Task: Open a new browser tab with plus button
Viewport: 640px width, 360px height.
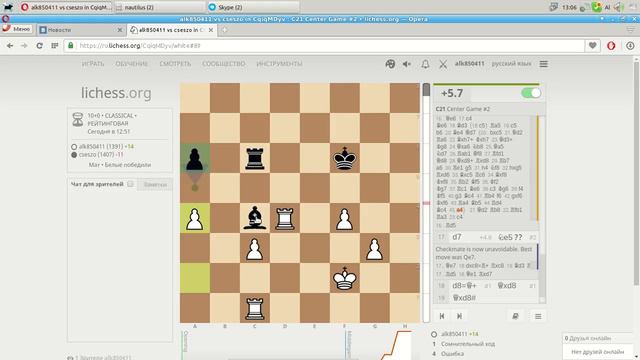Action: click(224, 30)
